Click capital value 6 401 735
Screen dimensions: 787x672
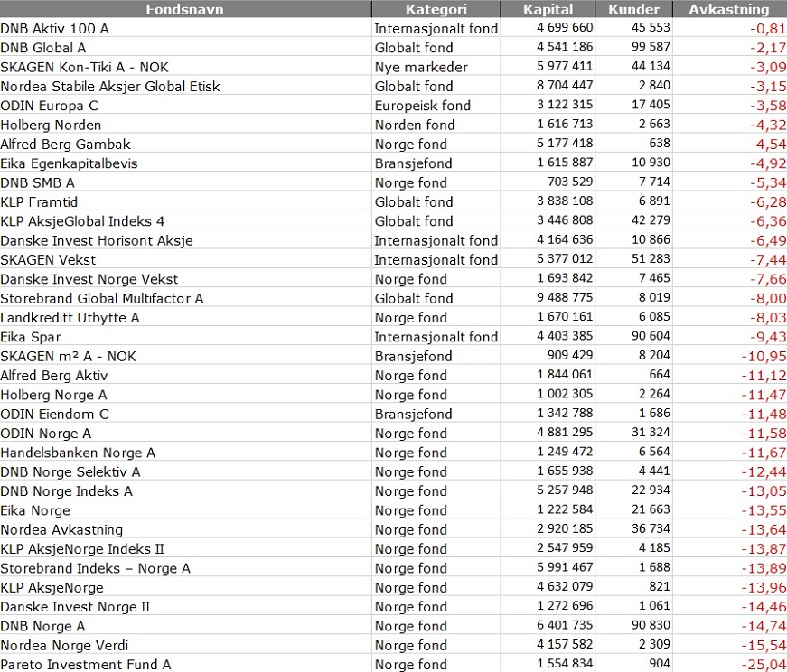click(565, 625)
